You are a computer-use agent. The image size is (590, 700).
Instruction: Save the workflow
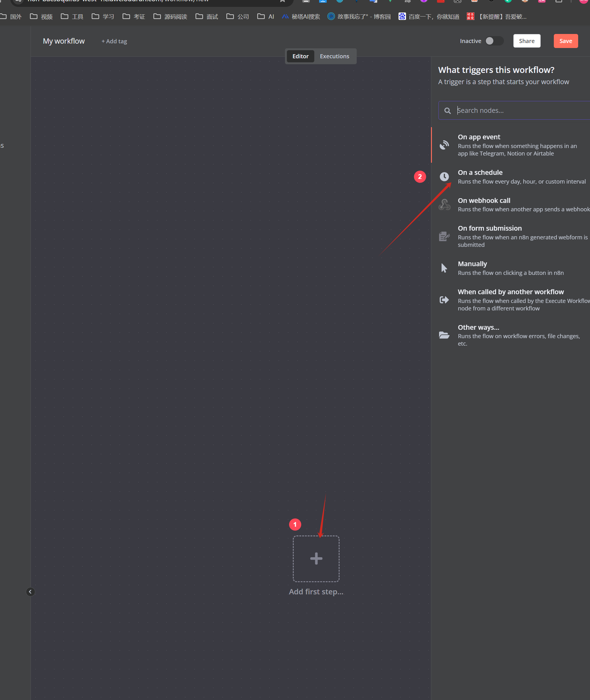(x=565, y=41)
